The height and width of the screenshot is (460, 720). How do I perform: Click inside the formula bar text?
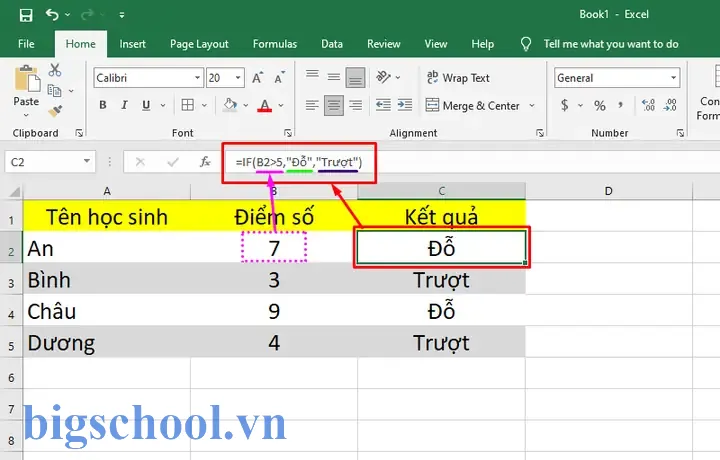point(299,162)
